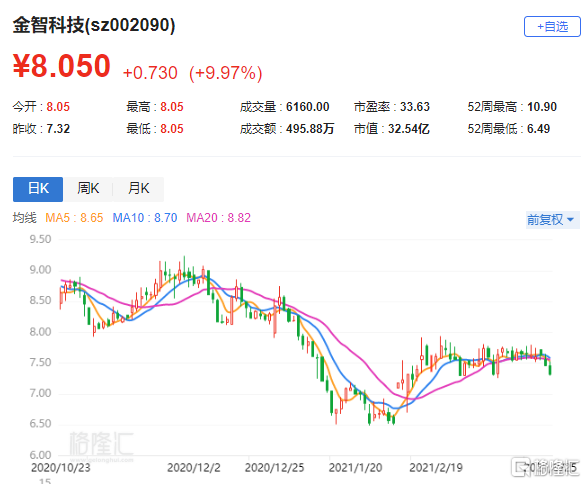Image resolution: width=586 pixels, height=484 pixels.
Task: Click the 均线 moving average label
Action: tap(25, 218)
